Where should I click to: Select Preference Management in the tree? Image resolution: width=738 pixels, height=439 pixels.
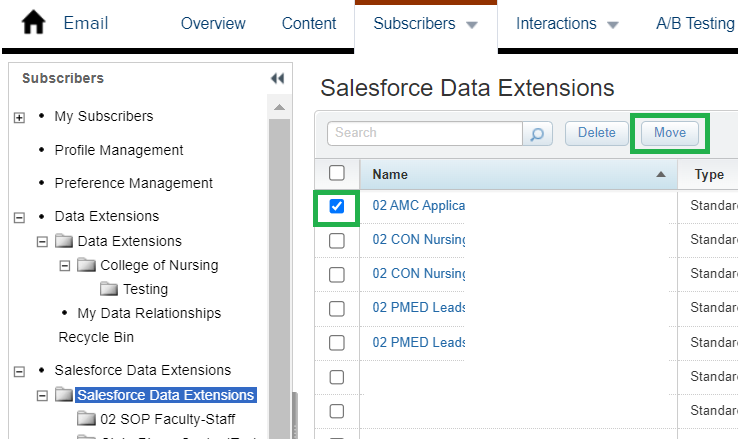click(134, 183)
